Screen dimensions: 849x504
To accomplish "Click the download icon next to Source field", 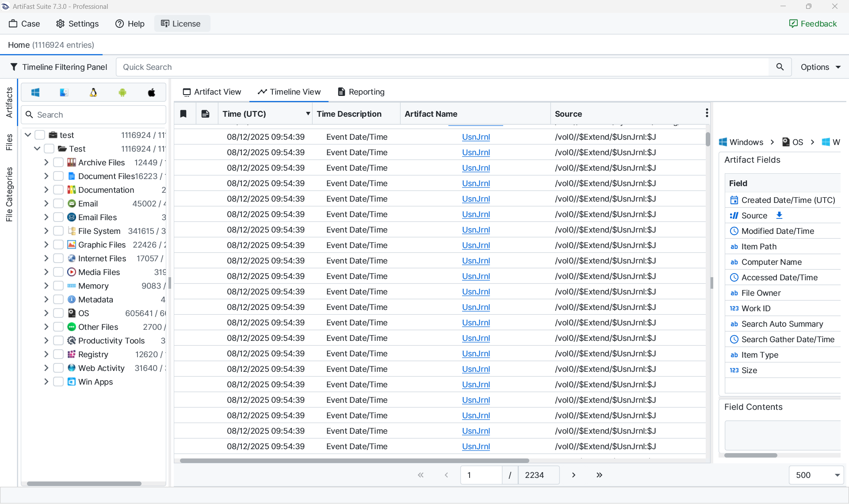I will pos(780,215).
